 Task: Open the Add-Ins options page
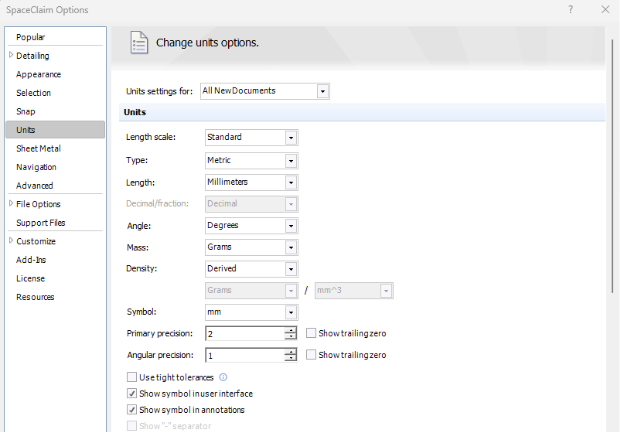(x=30, y=259)
